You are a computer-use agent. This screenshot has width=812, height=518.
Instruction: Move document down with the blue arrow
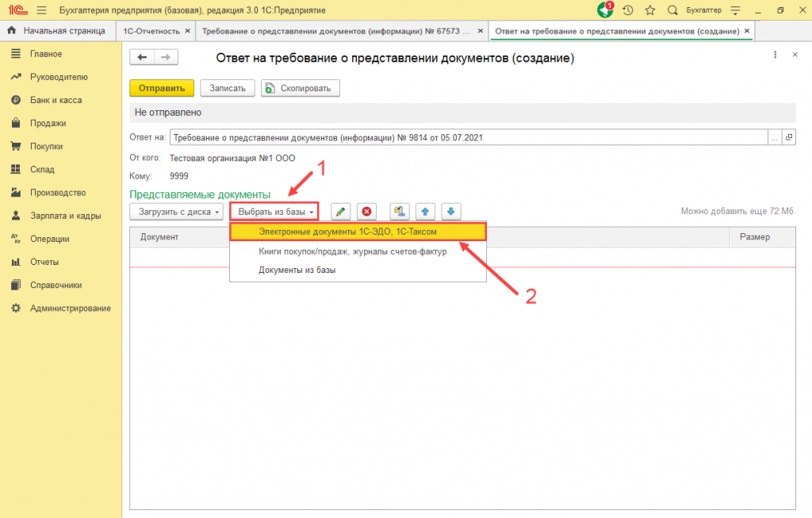pos(451,211)
